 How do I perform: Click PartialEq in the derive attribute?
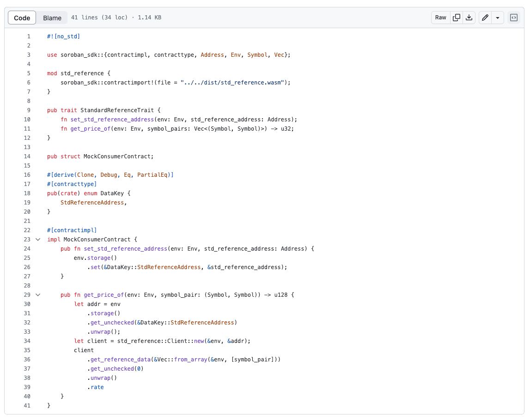click(152, 175)
